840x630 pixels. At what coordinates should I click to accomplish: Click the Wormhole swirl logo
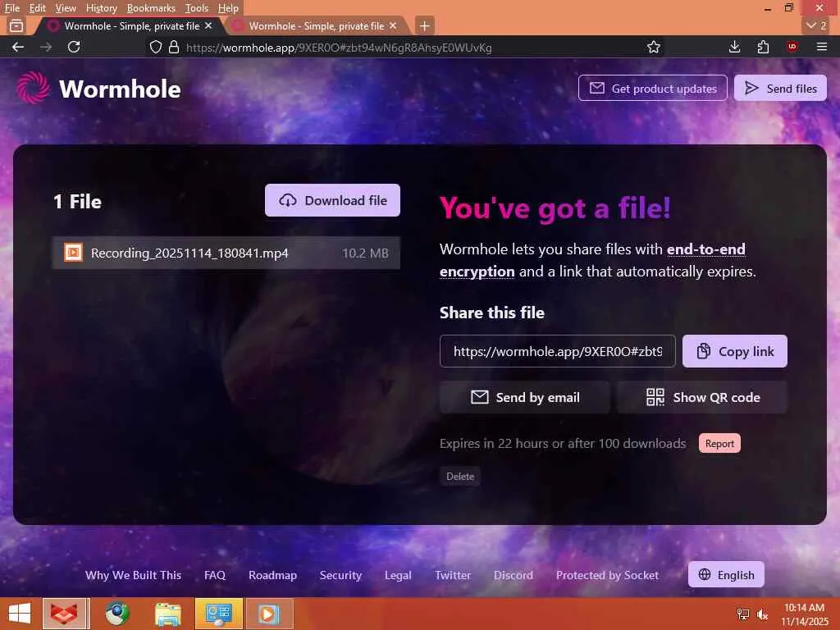(33, 88)
